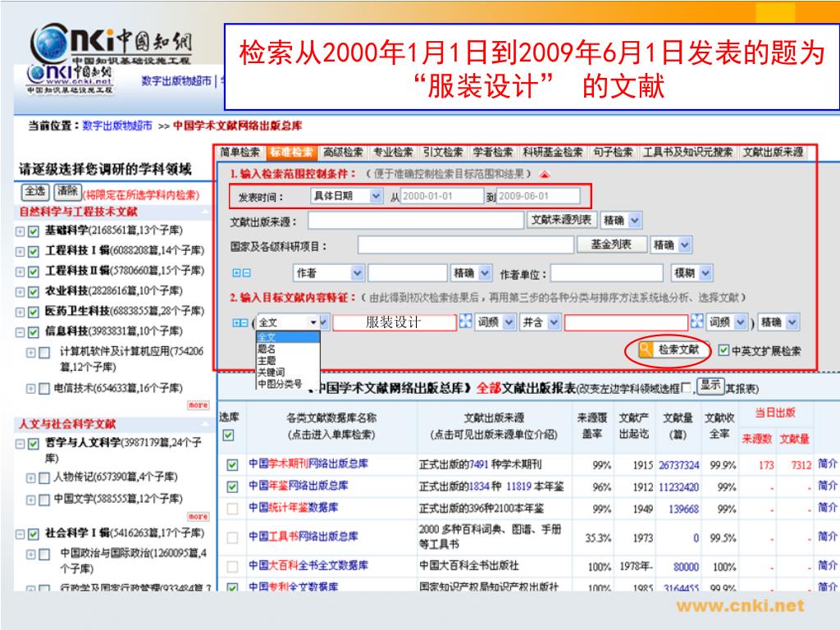Click more under 自然科学与工程技术文献 list

coord(199,405)
